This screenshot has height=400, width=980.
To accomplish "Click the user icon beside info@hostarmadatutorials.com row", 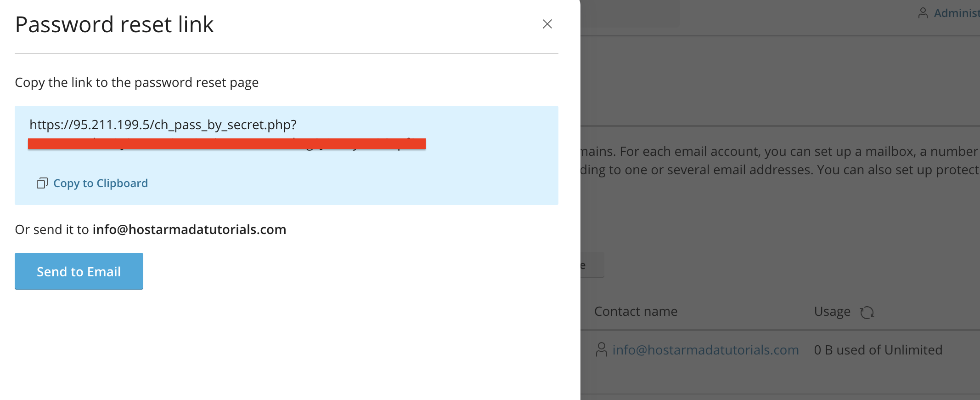I will pos(601,349).
